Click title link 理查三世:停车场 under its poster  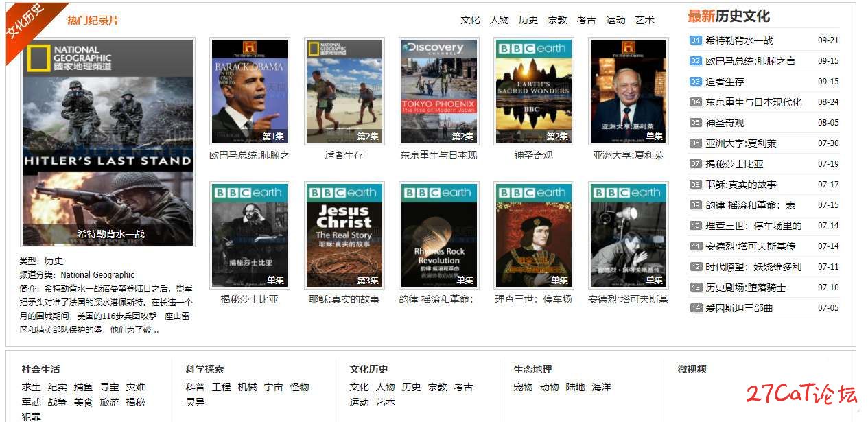533,300
